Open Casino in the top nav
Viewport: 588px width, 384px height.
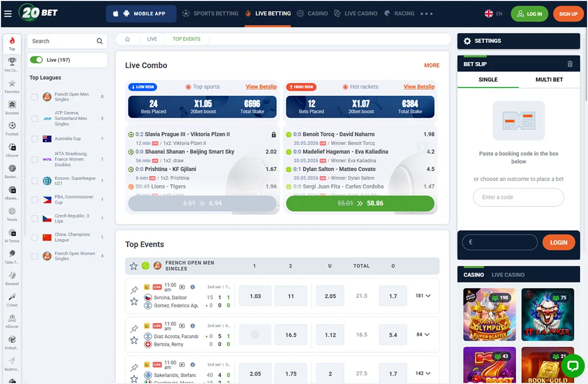[313, 14]
